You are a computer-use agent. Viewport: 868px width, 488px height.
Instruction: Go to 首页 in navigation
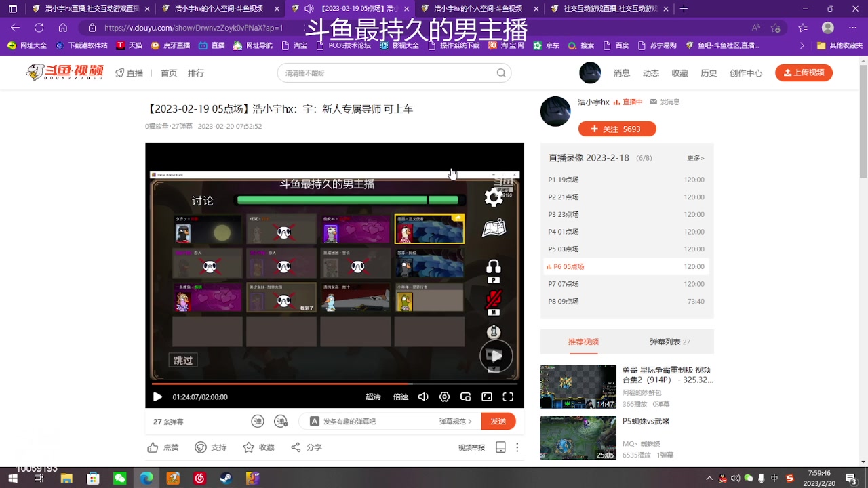[169, 73]
